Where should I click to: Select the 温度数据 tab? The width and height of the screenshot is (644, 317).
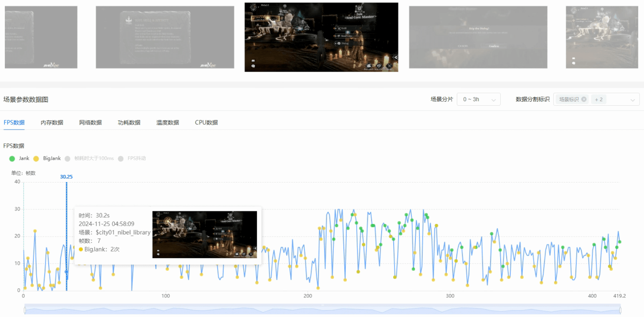(x=168, y=122)
